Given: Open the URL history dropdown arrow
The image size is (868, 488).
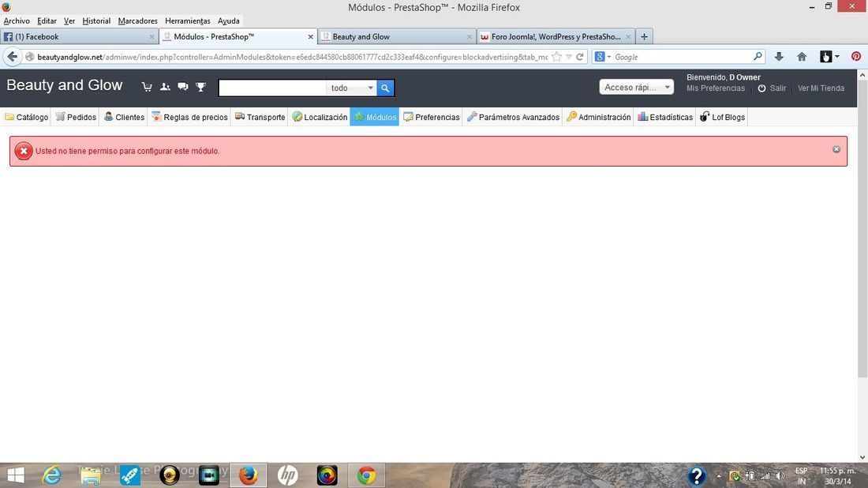Looking at the screenshot, I should 568,57.
